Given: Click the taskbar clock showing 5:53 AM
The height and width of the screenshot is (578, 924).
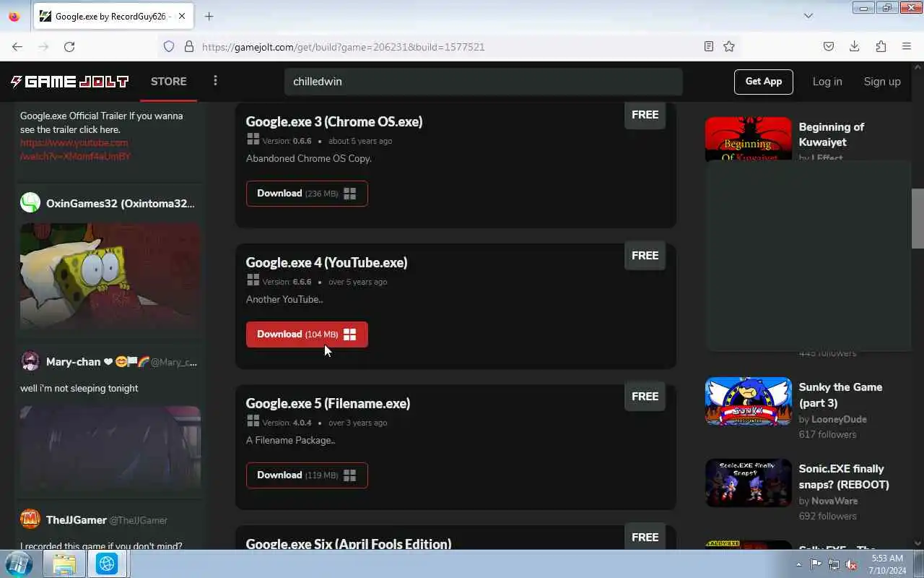Looking at the screenshot, I should point(887,564).
